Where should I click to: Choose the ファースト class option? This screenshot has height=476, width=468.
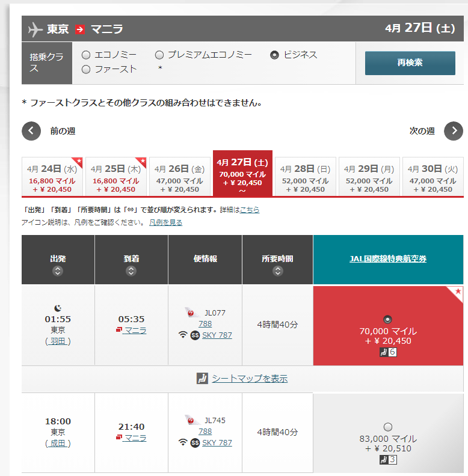click(86, 70)
